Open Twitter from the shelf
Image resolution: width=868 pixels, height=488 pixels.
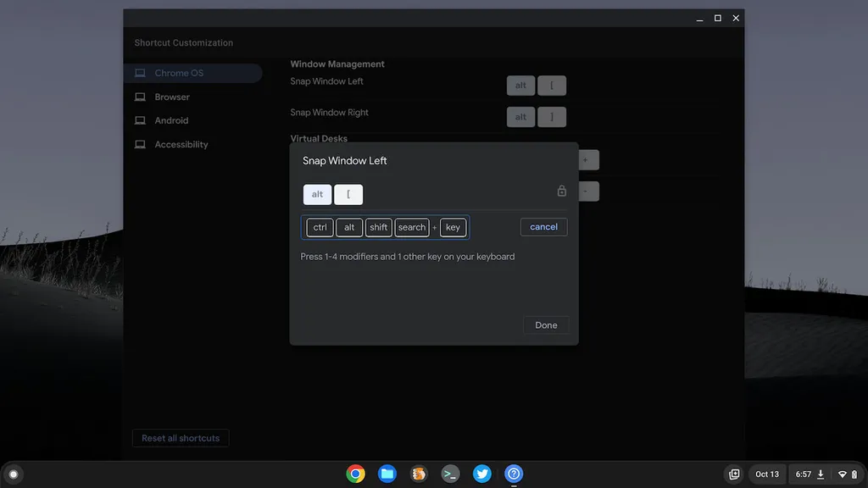pyautogui.click(x=481, y=474)
